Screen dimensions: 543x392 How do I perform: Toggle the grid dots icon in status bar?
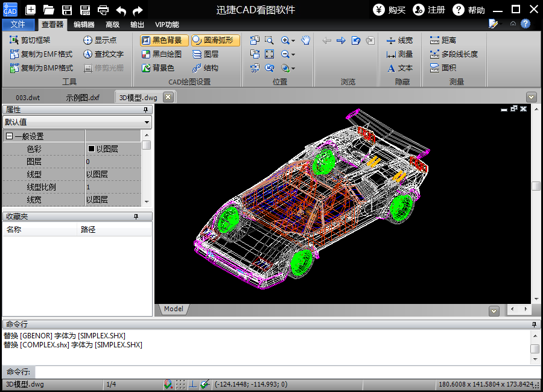point(180,384)
